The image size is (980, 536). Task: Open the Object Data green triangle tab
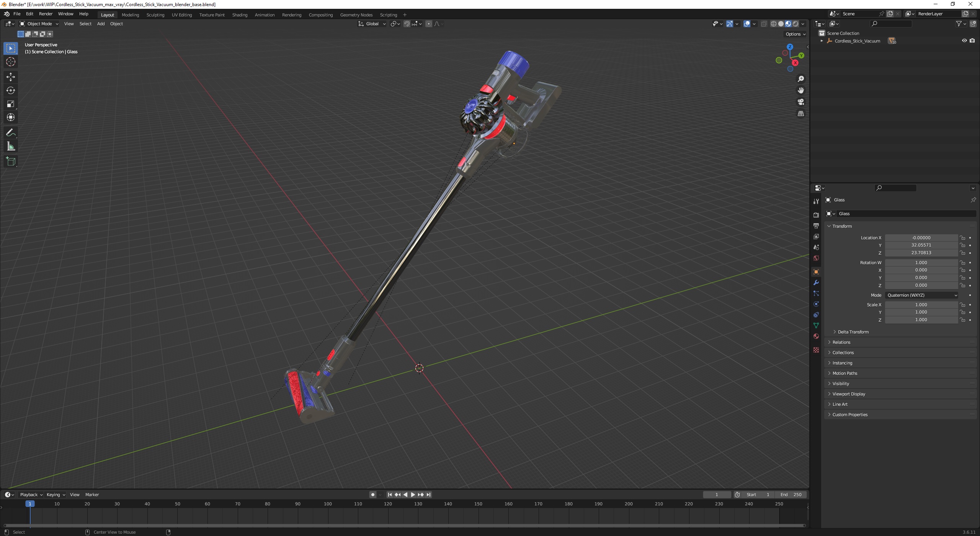click(x=816, y=325)
